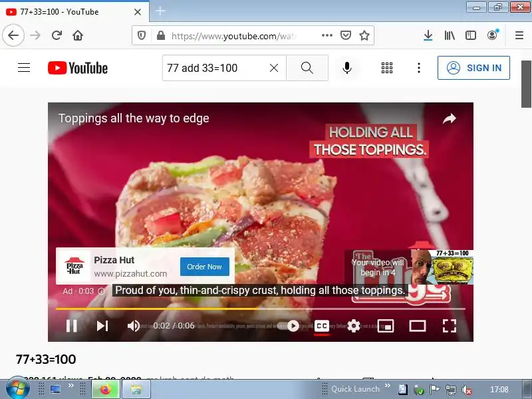Skip to the next video
This screenshot has height=399, width=532.
[102, 326]
